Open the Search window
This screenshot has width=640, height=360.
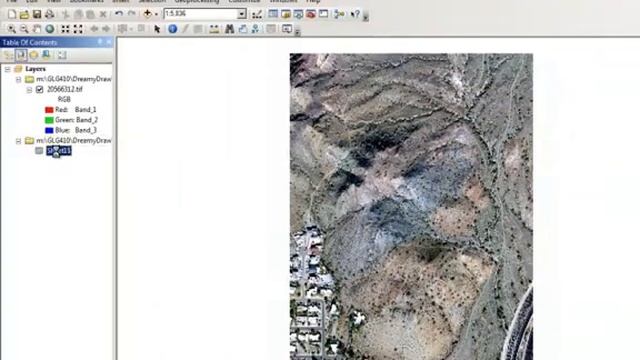(x=298, y=14)
